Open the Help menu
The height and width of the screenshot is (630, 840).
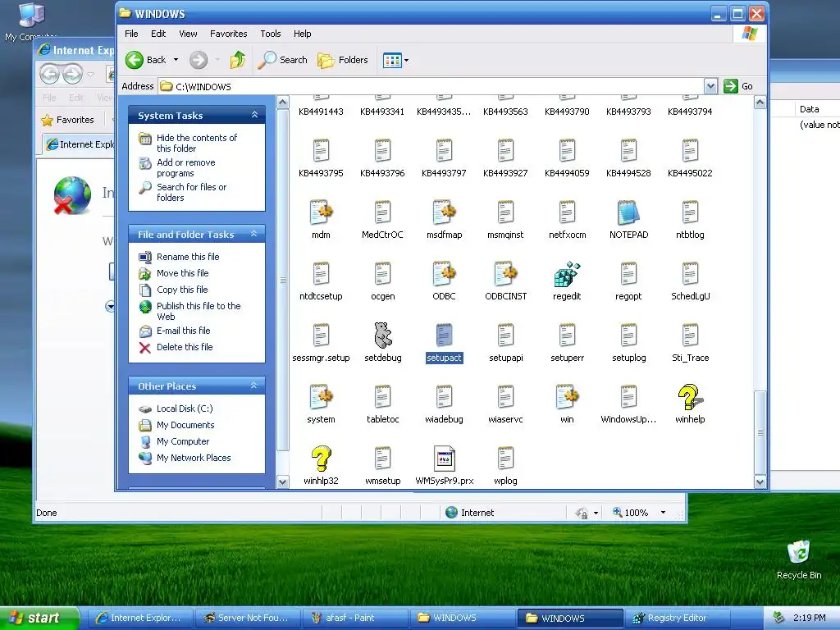[302, 34]
